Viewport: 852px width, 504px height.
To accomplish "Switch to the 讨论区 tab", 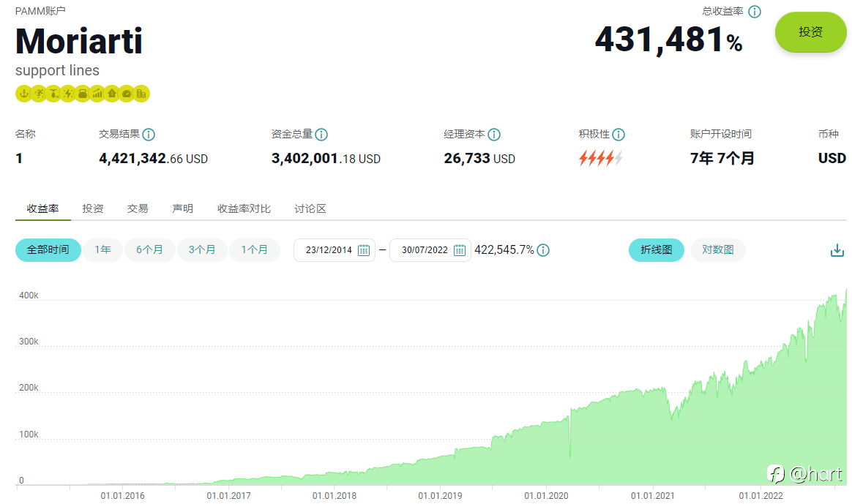I will (310, 208).
